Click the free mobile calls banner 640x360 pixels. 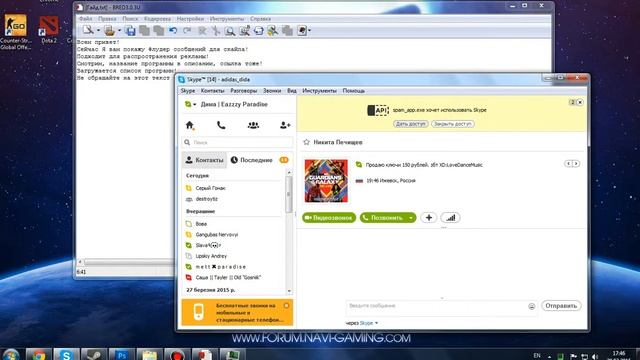[x=237, y=312]
